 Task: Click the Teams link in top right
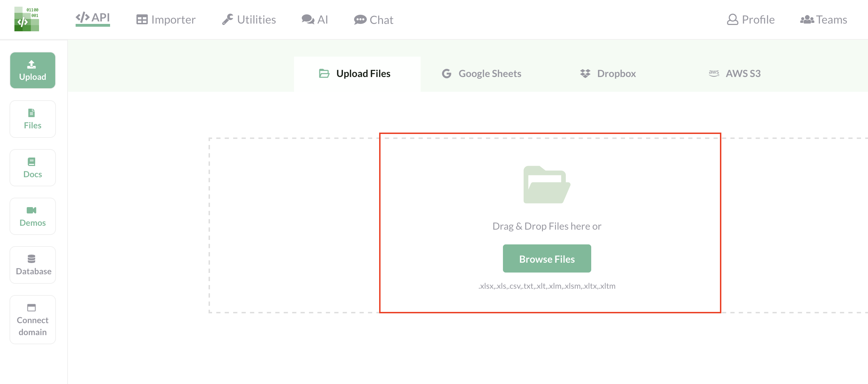click(823, 19)
